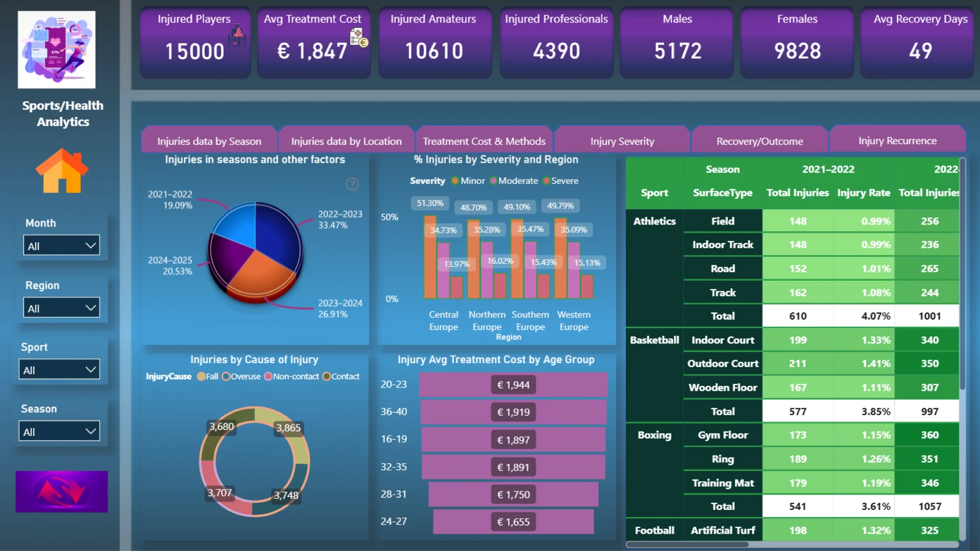980x551 pixels.
Task: Click the table horizontal scrollbar
Action: (x=687, y=544)
